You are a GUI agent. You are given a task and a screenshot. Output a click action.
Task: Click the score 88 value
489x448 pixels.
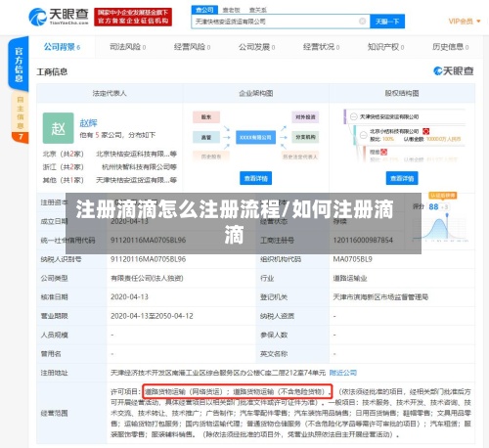tap(433, 206)
